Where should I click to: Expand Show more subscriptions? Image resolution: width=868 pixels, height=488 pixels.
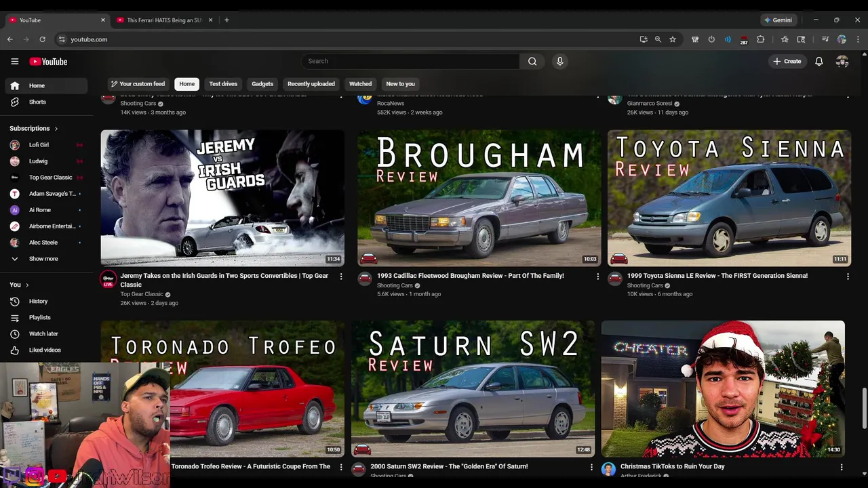tap(46, 258)
